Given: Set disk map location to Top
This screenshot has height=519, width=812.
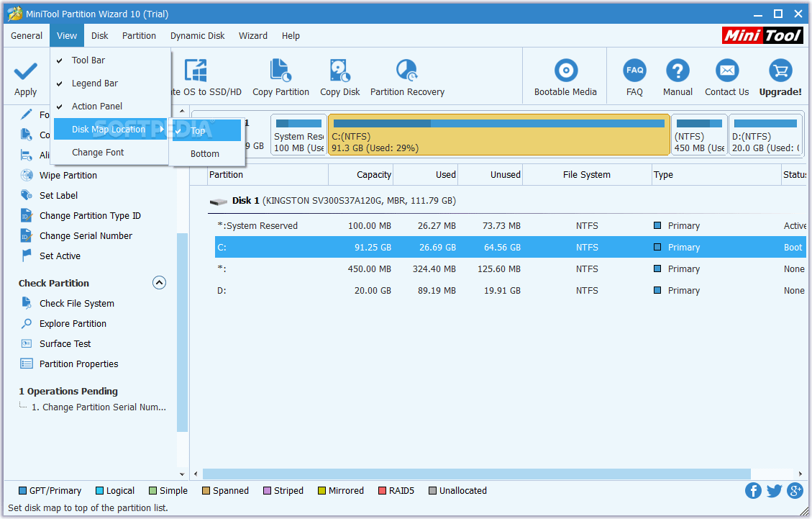Looking at the screenshot, I should (206, 131).
